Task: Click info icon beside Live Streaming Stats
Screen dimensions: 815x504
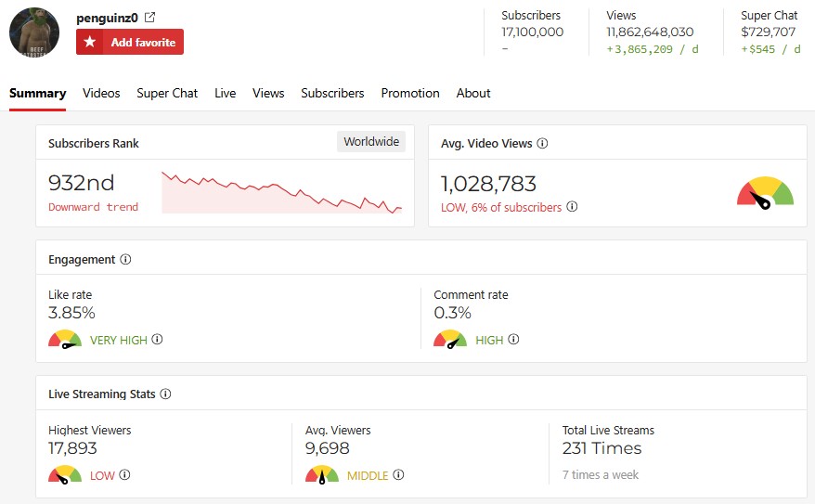Action: pos(165,394)
